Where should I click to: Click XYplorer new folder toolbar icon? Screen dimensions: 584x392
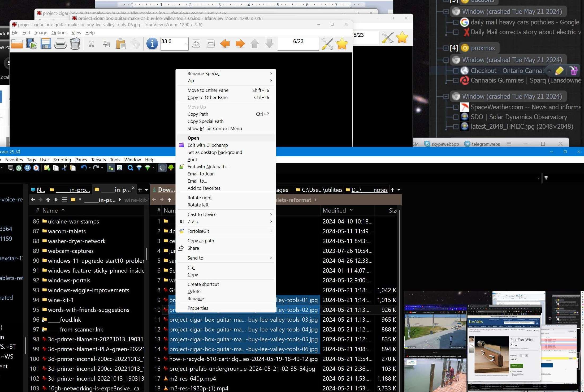coord(47,168)
